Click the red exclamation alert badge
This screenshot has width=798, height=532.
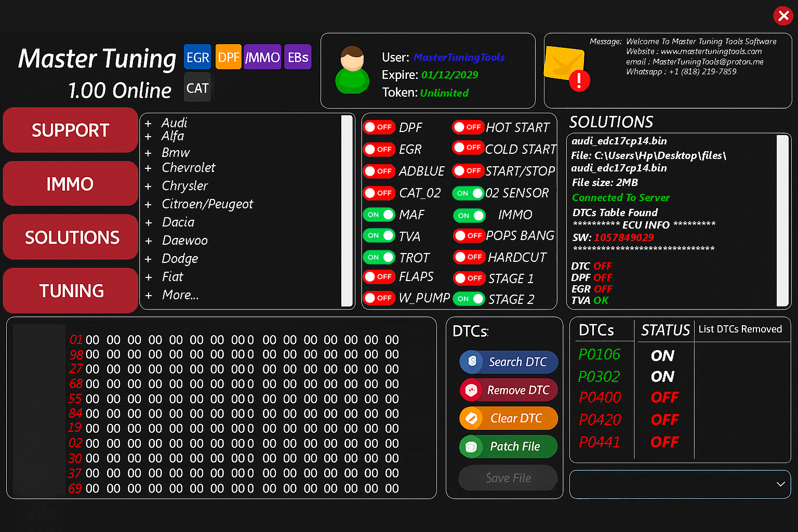(x=579, y=81)
